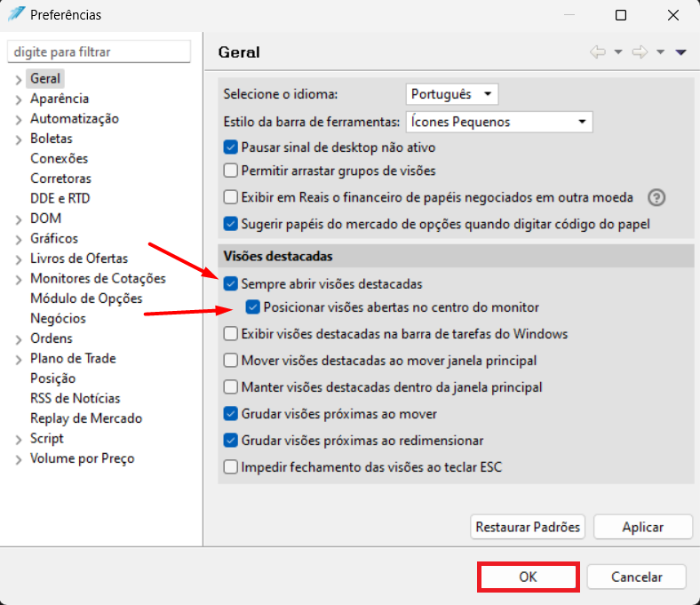Screen dimensions: 700x605
Task: Select Módulo de Opções in the tree
Action: (86, 299)
